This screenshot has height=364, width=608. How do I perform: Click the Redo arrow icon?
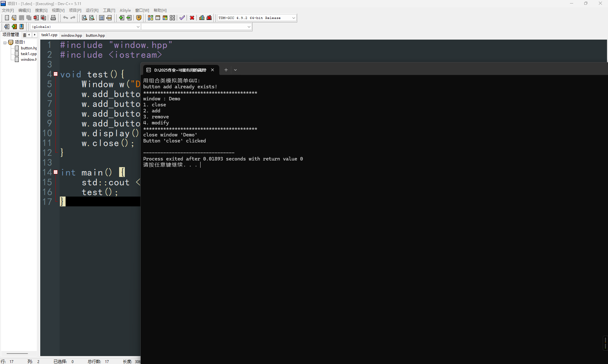pos(73,18)
